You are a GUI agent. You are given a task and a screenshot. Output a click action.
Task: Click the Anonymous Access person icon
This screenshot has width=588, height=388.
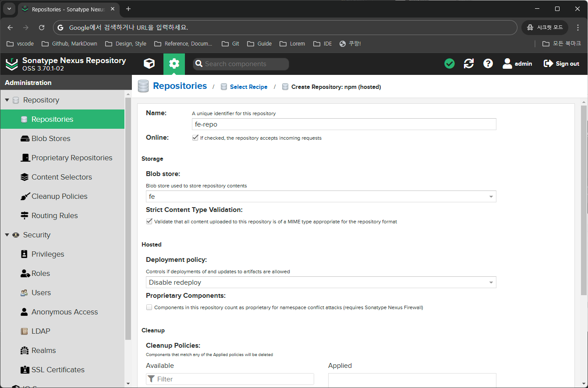[x=25, y=312]
